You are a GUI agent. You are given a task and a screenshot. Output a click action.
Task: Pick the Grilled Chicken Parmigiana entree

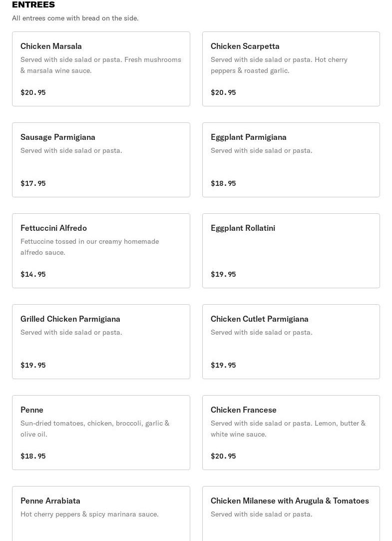(101, 342)
